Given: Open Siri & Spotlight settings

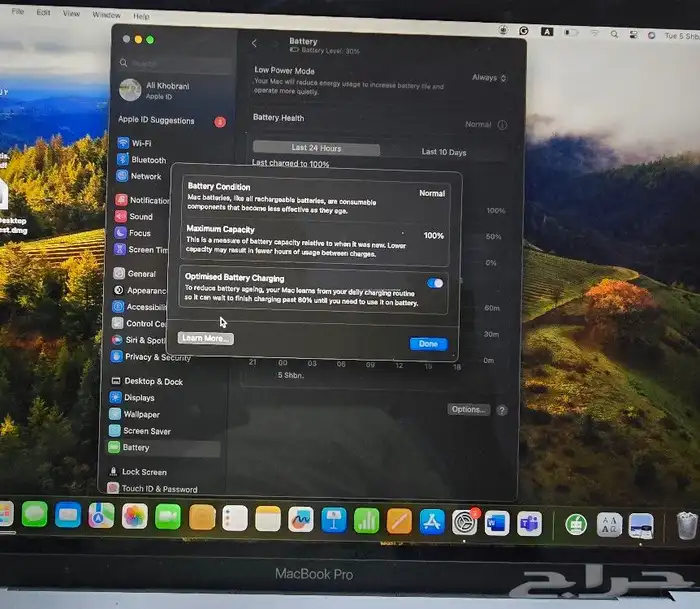Looking at the screenshot, I should coord(138,340).
